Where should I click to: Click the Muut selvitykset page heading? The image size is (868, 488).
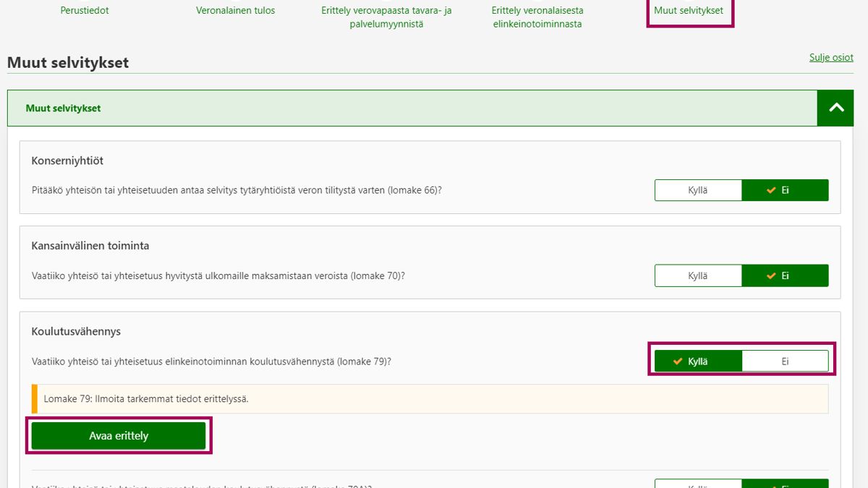pyautogui.click(x=68, y=63)
